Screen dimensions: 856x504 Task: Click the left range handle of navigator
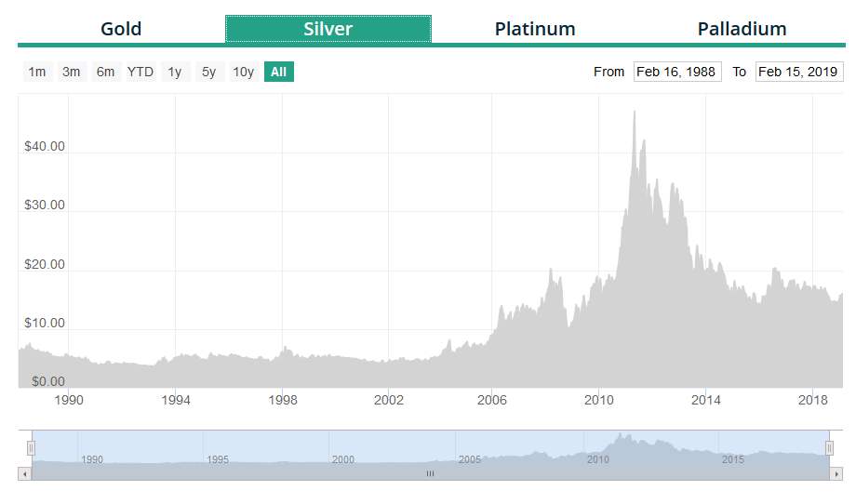coord(31,448)
